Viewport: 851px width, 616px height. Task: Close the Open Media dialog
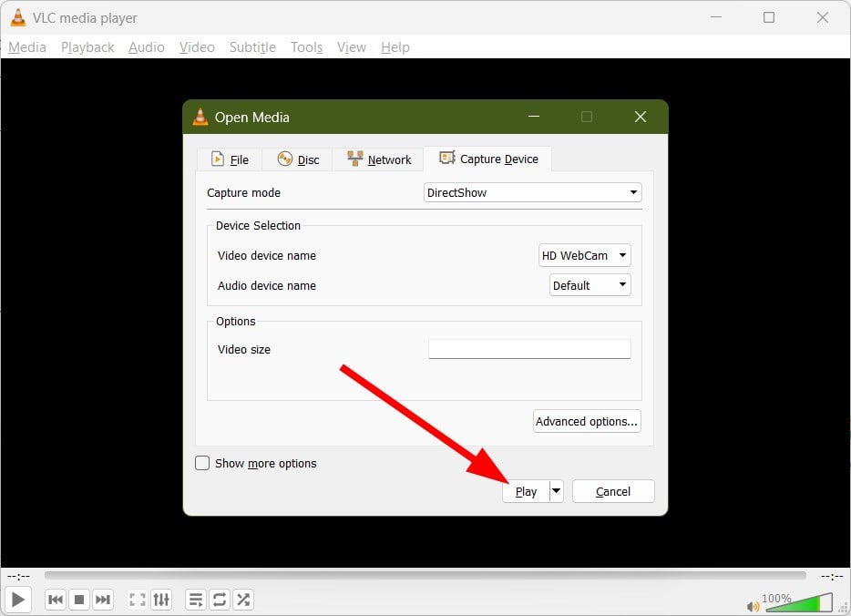pos(641,117)
